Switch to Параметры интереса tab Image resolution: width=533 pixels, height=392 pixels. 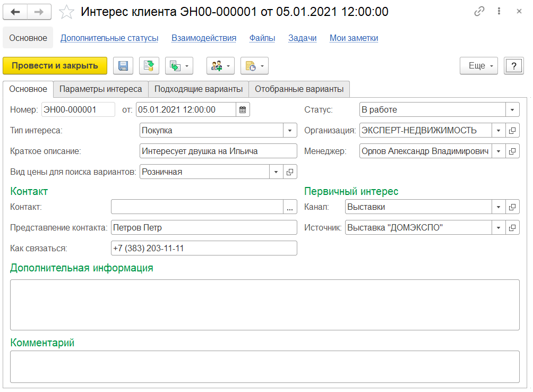[x=100, y=89]
